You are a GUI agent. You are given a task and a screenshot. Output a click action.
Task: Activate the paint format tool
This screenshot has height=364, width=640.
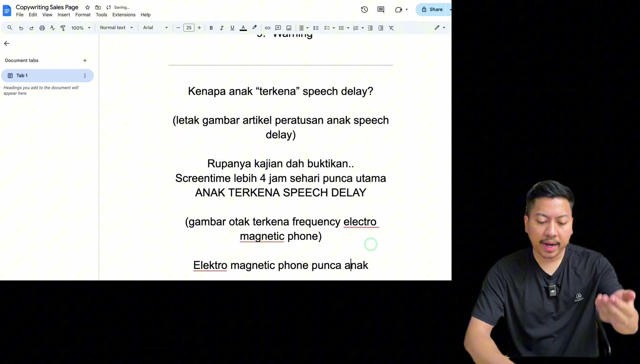pyautogui.click(x=63, y=28)
